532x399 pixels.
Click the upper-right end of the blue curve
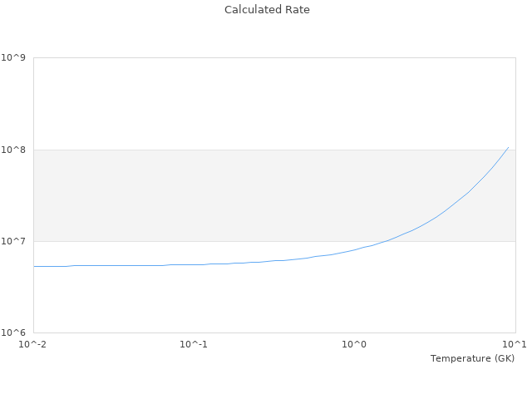coord(508,147)
